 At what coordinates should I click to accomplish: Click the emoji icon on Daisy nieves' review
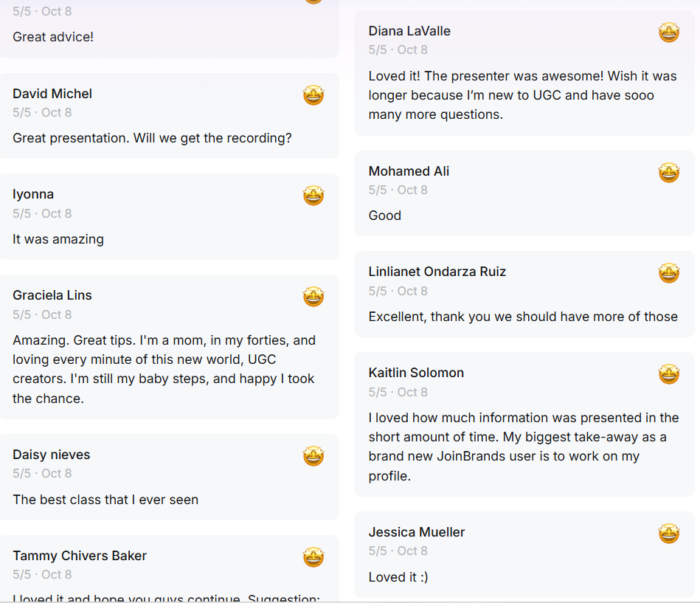pos(313,456)
